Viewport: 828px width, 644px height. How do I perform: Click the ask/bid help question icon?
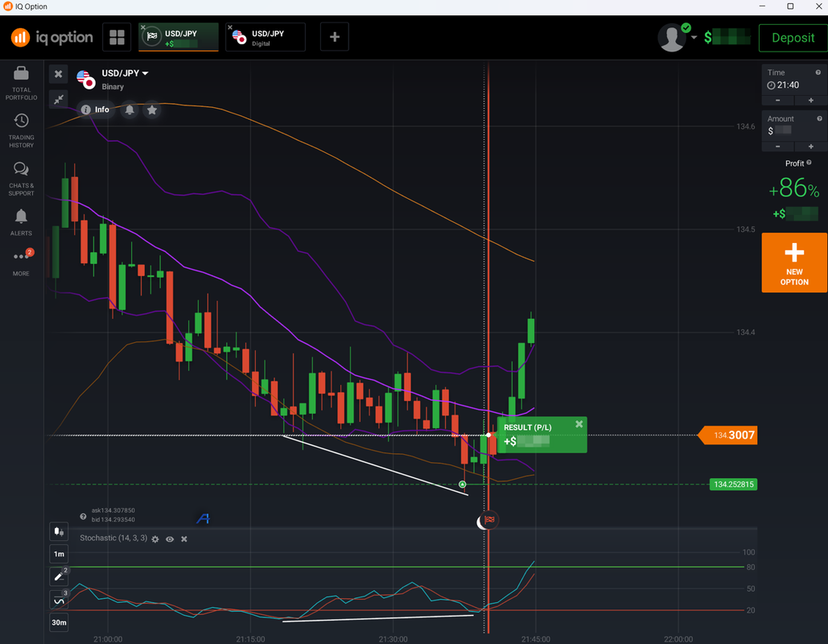pyautogui.click(x=83, y=516)
